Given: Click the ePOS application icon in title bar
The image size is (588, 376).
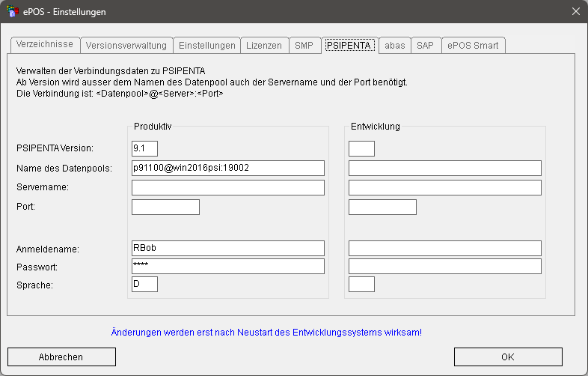Looking at the screenshot, I should (13, 11).
